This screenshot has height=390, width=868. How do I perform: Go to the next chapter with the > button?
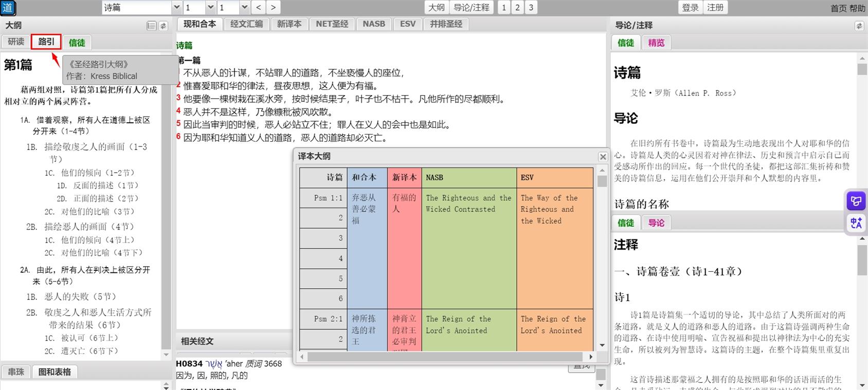(273, 8)
